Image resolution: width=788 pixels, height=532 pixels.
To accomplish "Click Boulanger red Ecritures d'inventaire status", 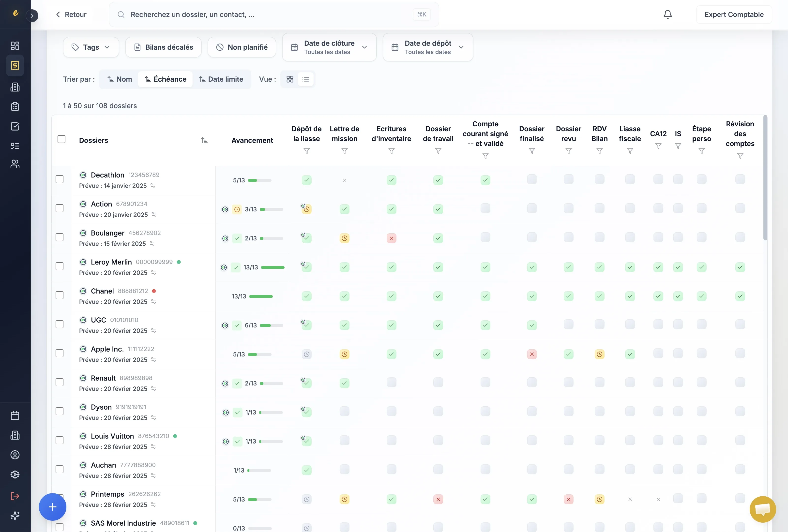I will click(x=392, y=238).
